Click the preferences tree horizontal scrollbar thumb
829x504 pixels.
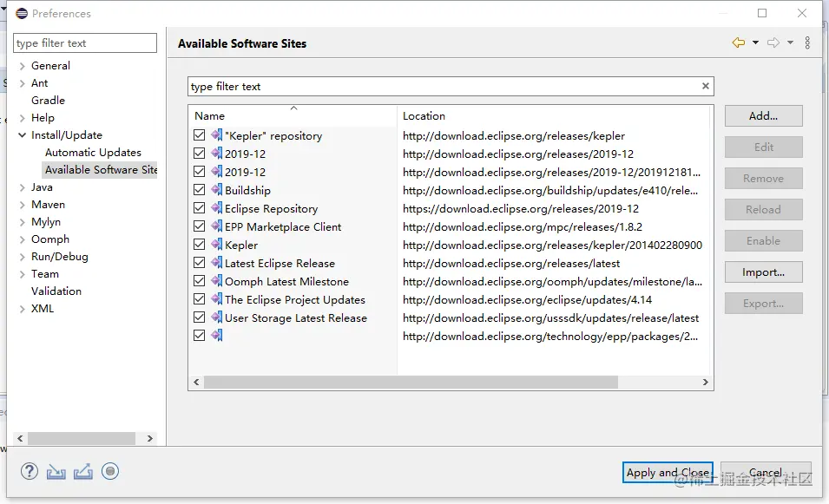pos(82,438)
